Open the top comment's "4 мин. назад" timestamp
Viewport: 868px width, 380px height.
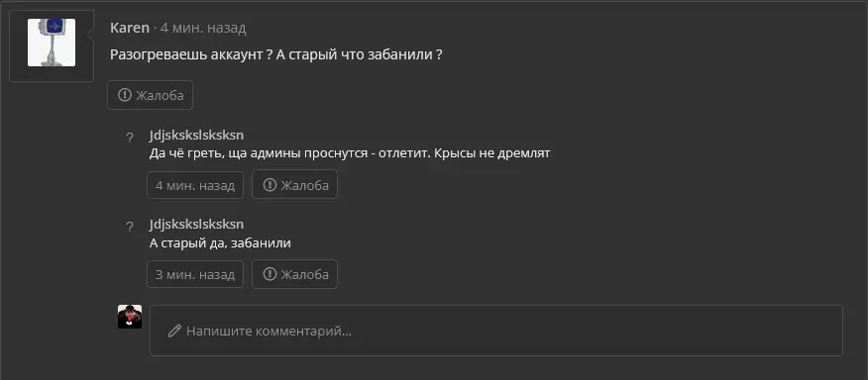[x=203, y=29]
